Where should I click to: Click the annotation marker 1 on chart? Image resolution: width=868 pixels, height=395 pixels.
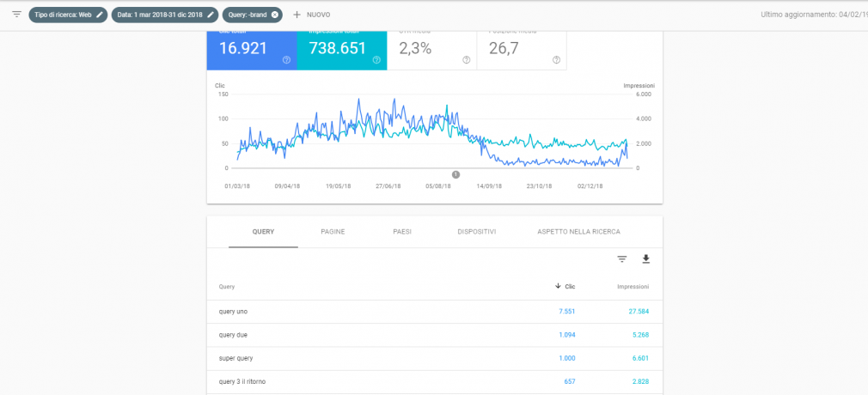click(455, 174)
